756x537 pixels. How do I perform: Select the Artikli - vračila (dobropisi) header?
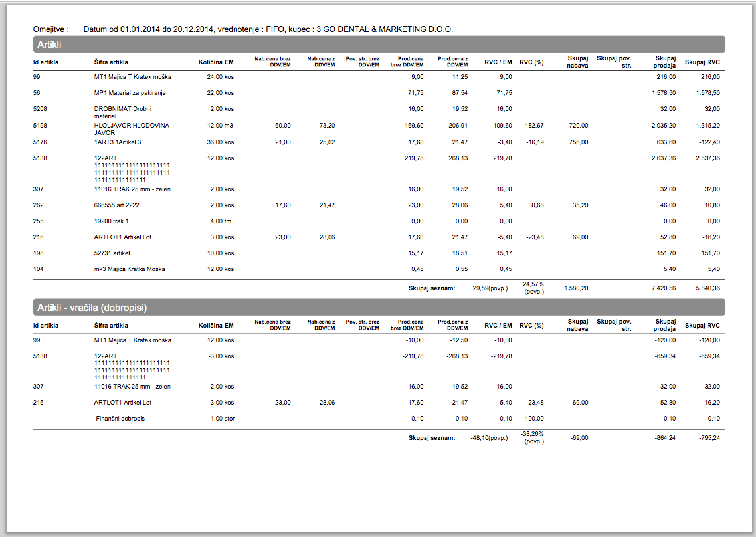(x=379, y=307)
